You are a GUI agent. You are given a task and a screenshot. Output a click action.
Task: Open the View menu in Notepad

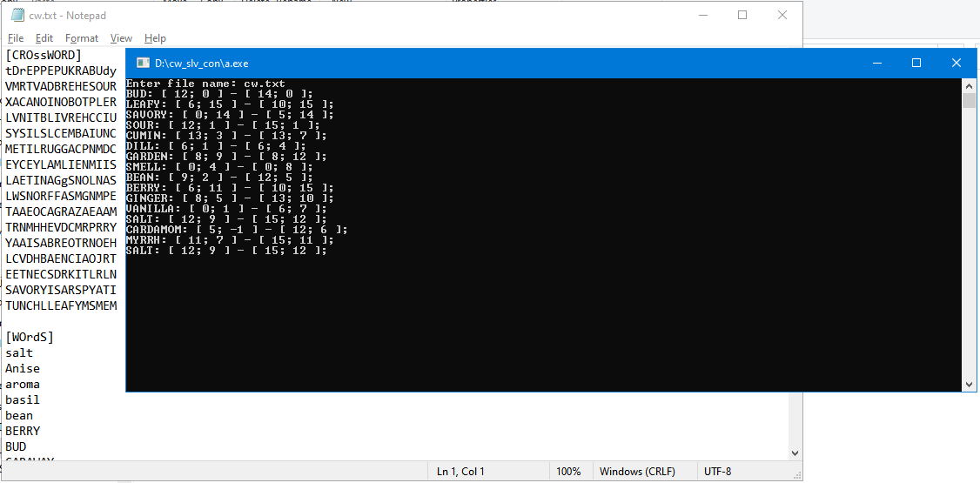[121, 38]
